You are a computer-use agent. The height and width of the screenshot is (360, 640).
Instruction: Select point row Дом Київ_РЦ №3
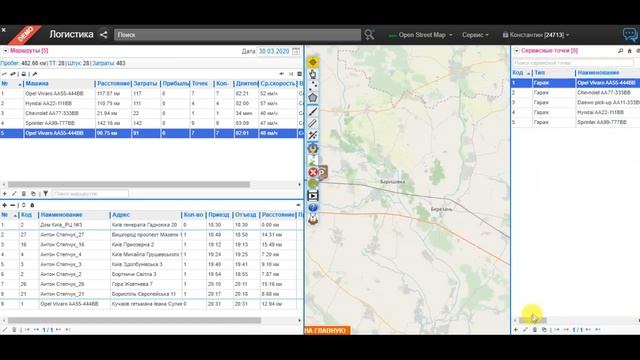tap(151, 225)
